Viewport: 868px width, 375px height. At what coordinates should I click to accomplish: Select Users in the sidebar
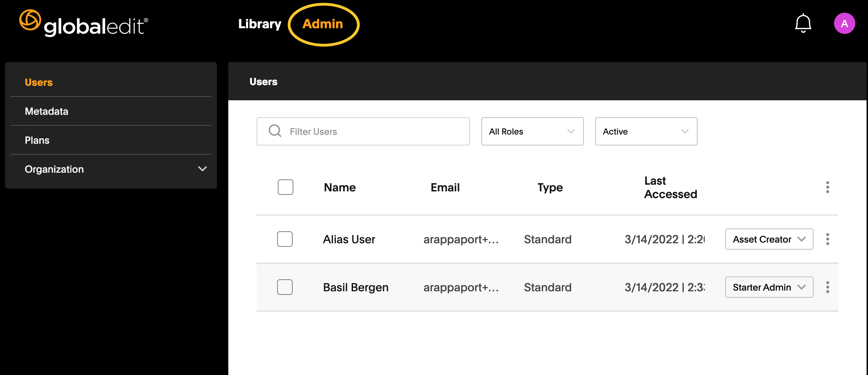click(x=39, y=82)
